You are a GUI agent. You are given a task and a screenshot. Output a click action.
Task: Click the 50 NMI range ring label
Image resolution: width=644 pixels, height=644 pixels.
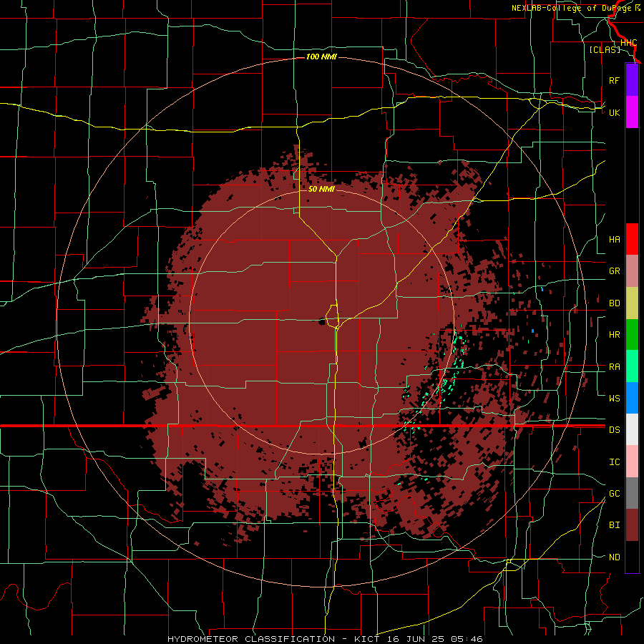321,189
